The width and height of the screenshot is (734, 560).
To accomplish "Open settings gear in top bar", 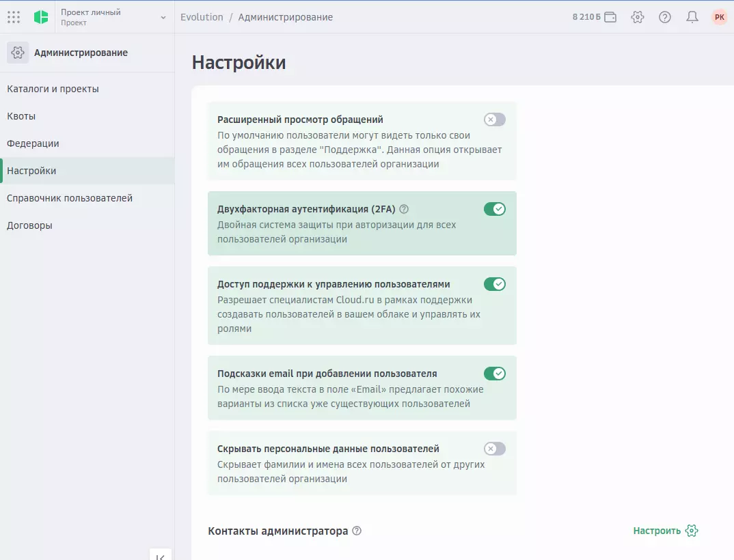I will pos(638,17).
